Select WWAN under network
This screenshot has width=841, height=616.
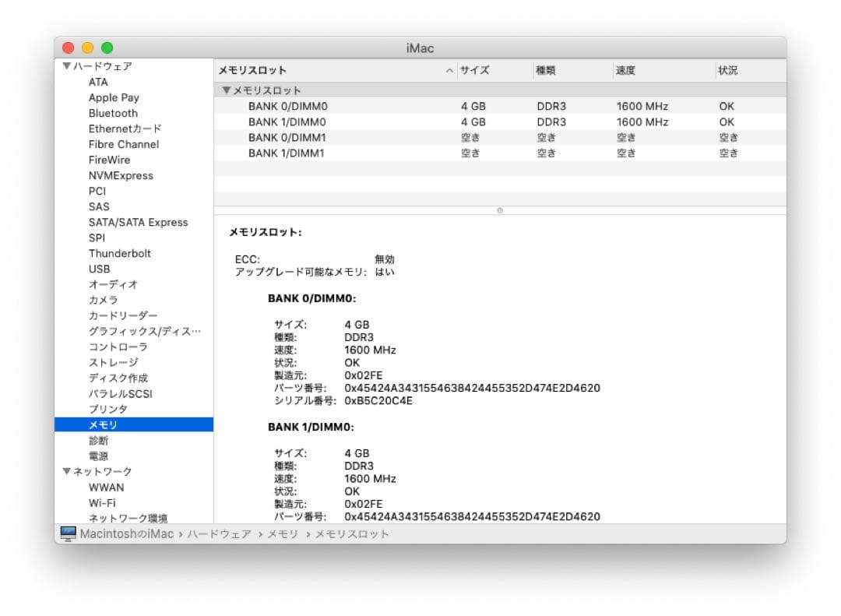click(106, 488)
